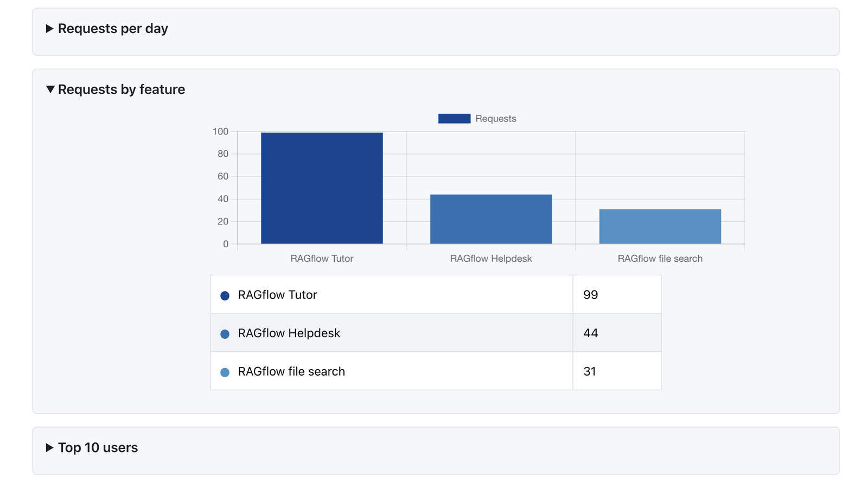Click the RAGflow file search bar
This screenshot has width=868, height=484.
[x=660, y=227]
